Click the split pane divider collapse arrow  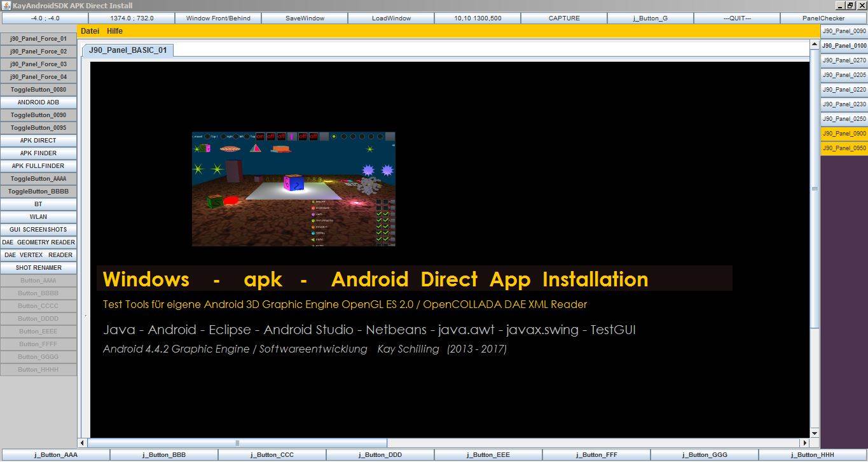point(85,316)
